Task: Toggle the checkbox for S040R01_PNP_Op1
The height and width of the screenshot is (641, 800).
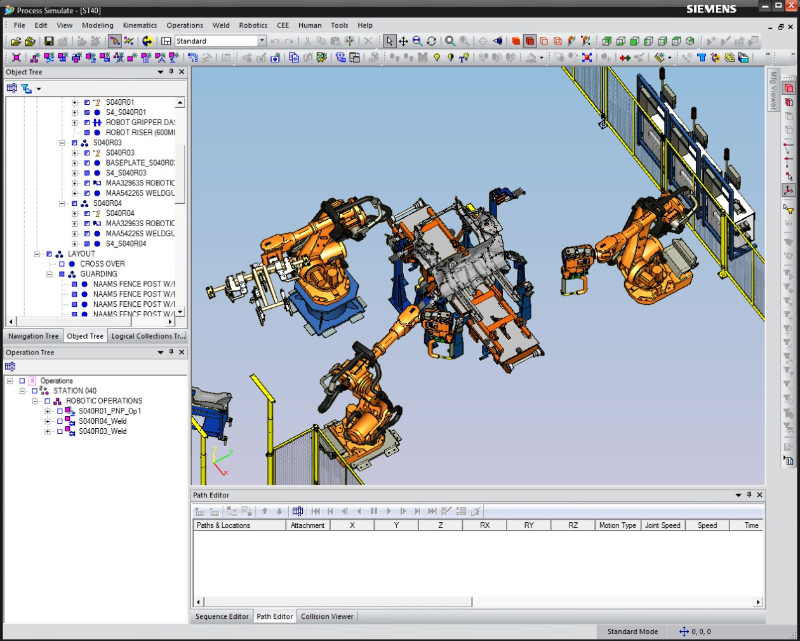Action: [x=60, y=411]
